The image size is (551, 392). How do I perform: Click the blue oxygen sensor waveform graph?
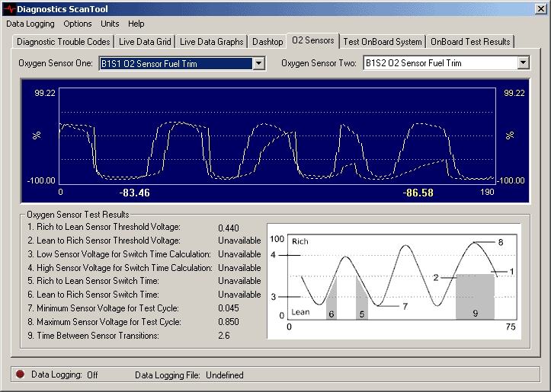277,137
